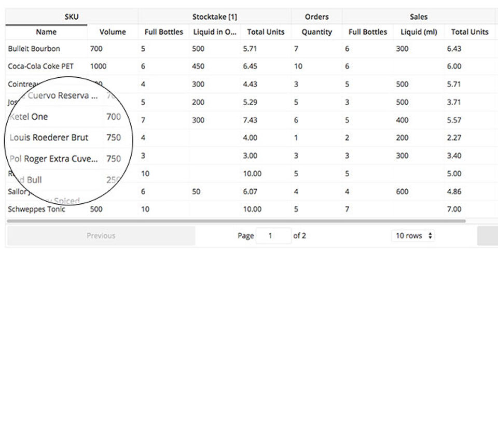498x448 pixels.
Task: Click the 2.27 sales total units cell
Action: [454, 138]
